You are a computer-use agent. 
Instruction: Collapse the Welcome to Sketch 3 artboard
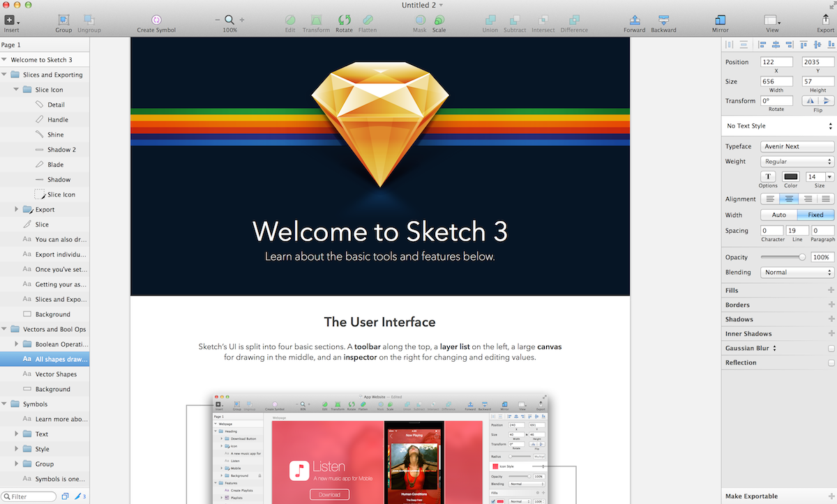point(5,59)
